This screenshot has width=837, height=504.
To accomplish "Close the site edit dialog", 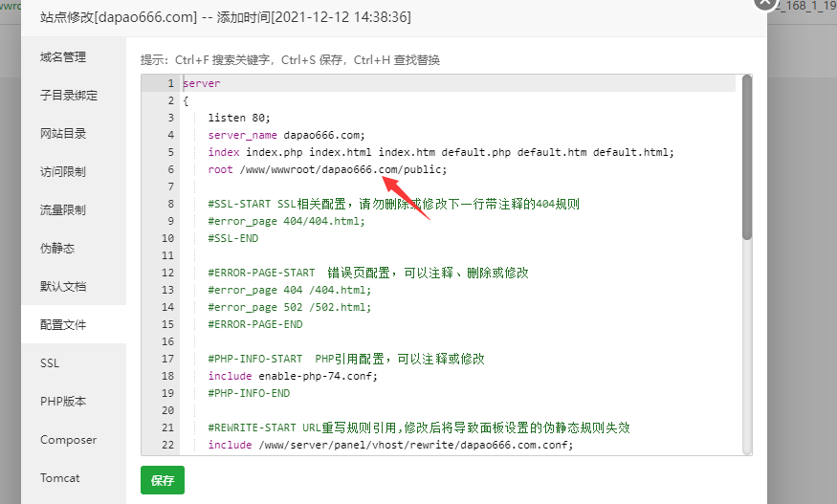I will [x=765, y=2].
